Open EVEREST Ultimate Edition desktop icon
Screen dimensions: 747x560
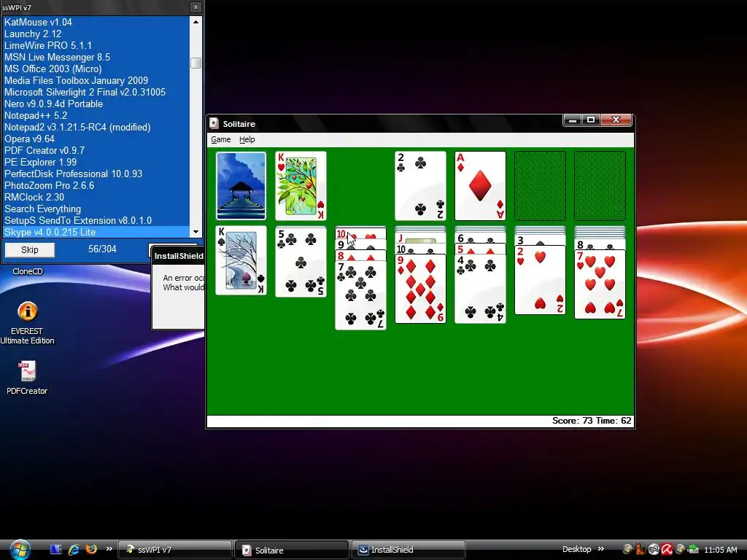27,322
